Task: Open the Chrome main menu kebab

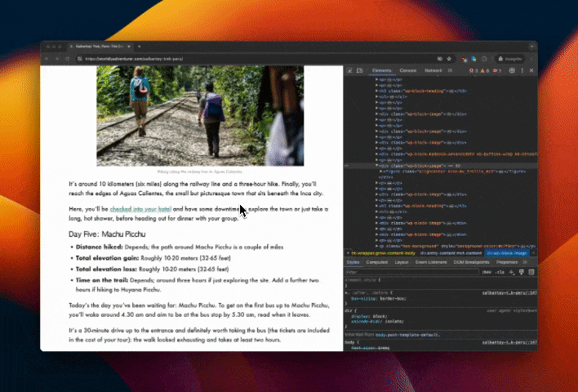Action: point(531,59)
